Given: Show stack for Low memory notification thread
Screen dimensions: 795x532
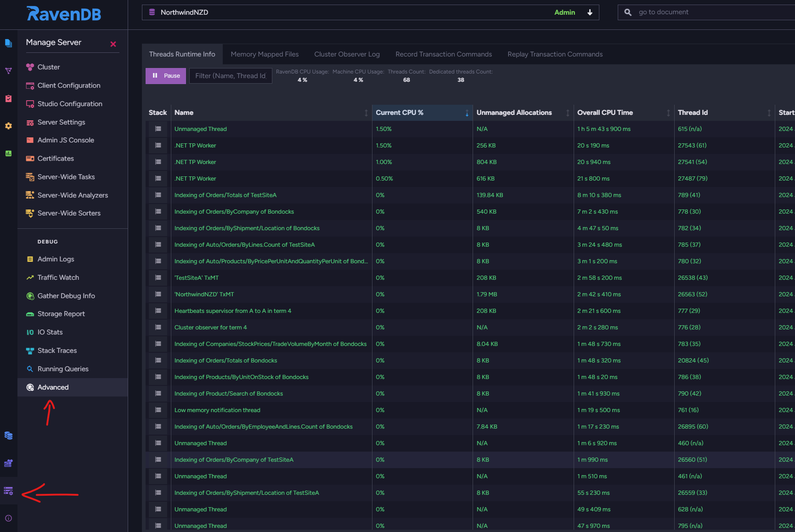Looking at the screenshot, I should 158,410.
